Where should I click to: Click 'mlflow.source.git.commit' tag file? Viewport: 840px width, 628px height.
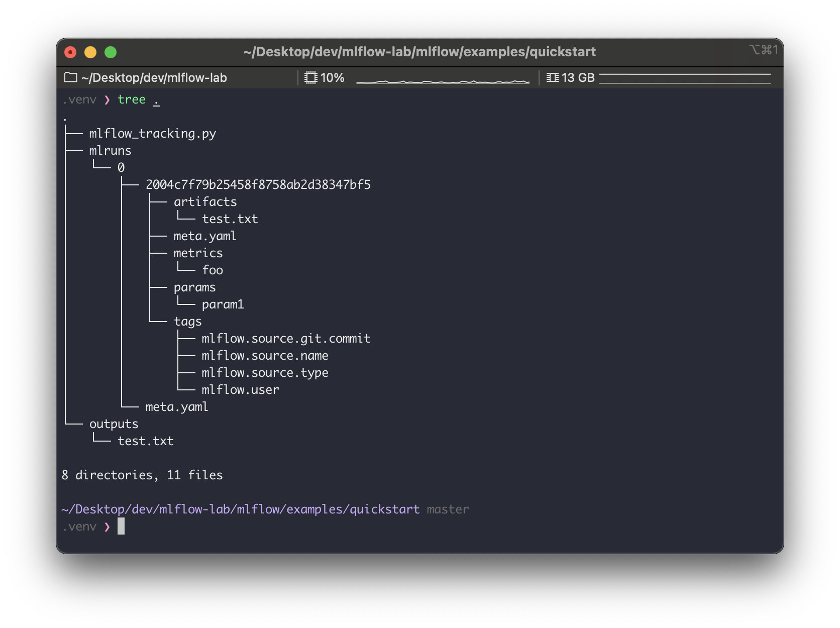(286, 339)
